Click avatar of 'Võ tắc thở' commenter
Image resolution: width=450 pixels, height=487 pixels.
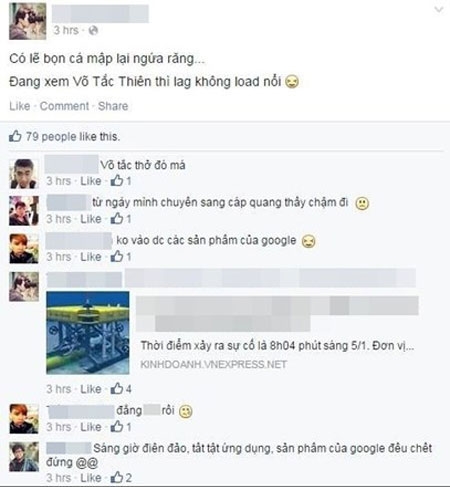coord(24,174)
